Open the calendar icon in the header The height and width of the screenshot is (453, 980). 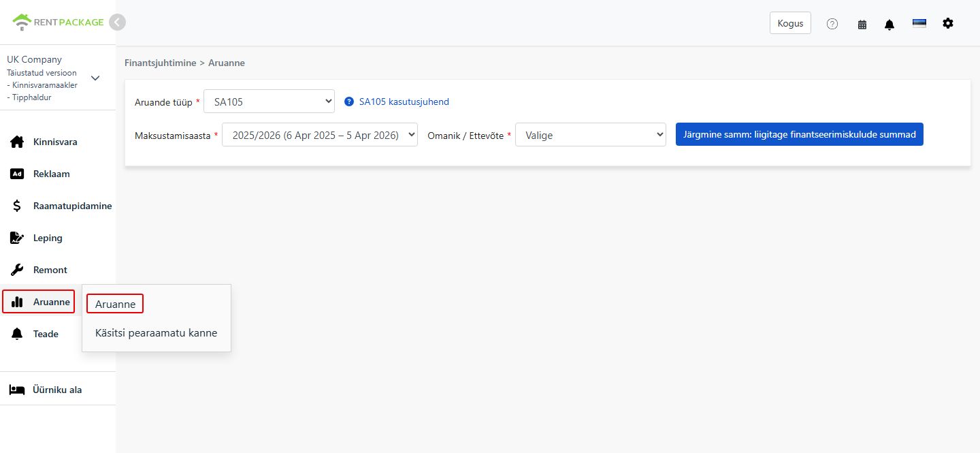click(862, 24)
